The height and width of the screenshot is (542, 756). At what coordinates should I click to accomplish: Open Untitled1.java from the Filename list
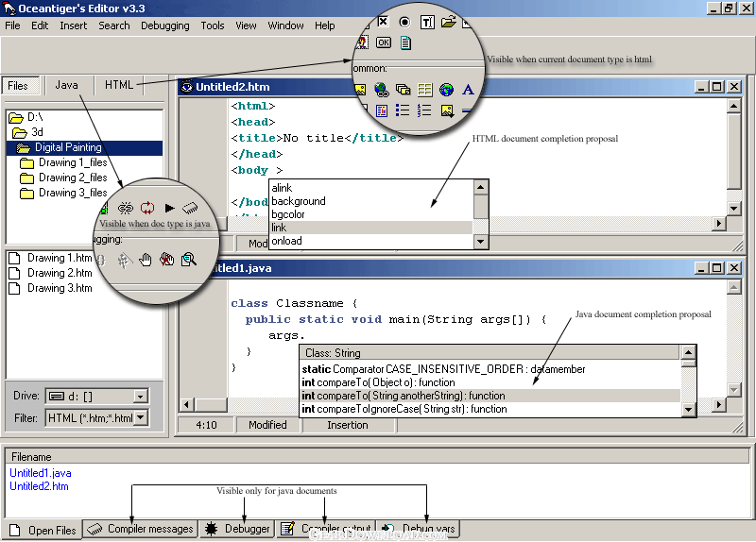click(41, 473)
